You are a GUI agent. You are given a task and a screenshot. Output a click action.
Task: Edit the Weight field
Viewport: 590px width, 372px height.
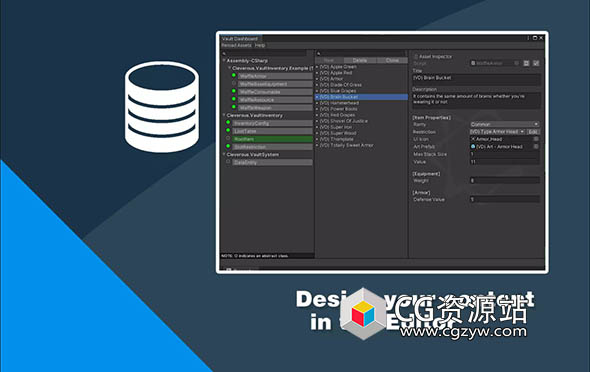point(505,181)
